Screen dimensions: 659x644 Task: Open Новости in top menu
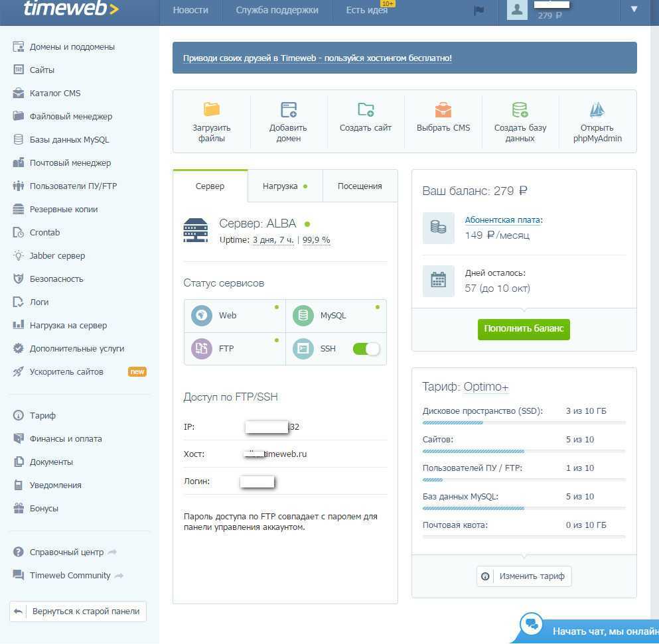(190, 10)
